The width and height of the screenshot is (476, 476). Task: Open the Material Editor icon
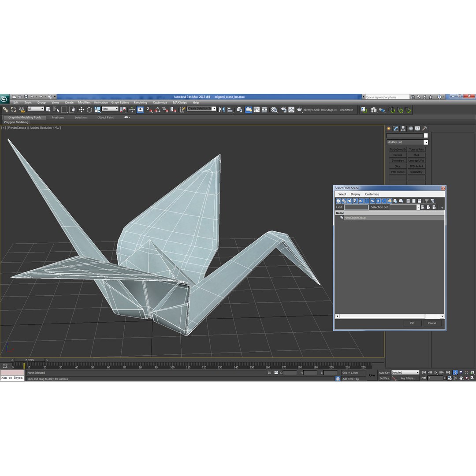(x=274, y=110)
